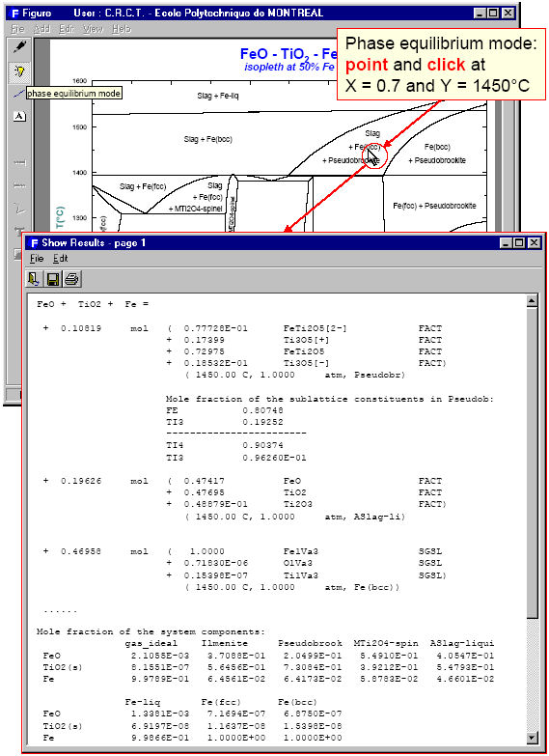
Task: Click the exit door icon in Show Results
Action: pyautogui.click(x=34, y=279)
